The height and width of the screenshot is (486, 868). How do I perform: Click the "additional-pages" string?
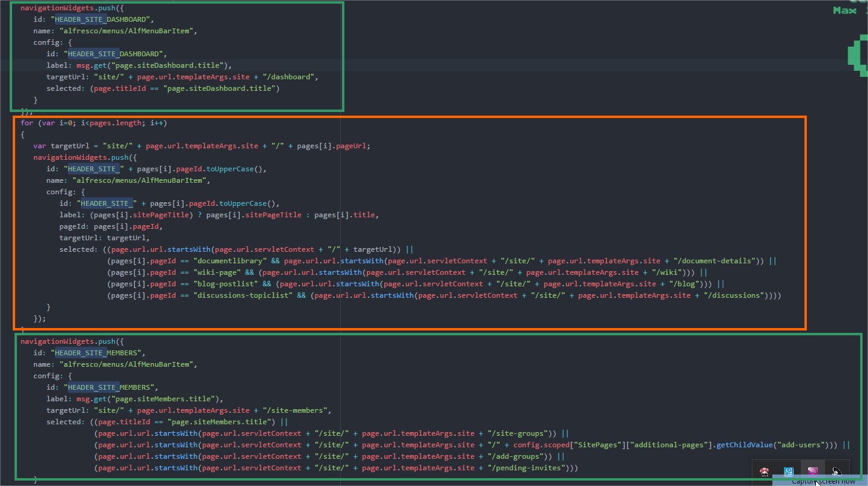(x=669, y=445)
